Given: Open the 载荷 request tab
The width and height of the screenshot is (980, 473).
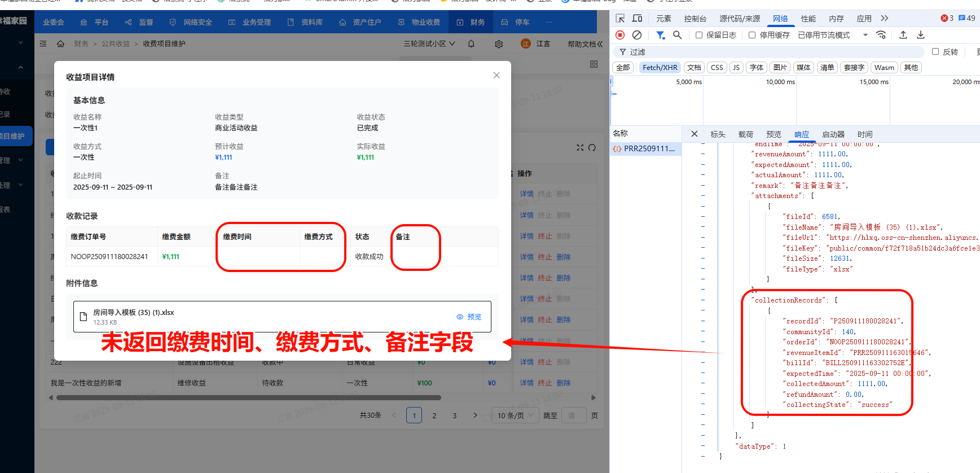Looking at the screenshot, I should click(746, 134).
